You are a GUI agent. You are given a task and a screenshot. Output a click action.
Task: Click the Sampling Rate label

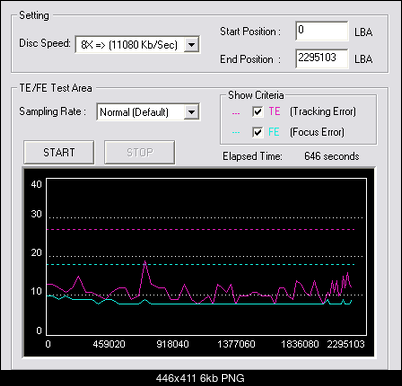click(52, 111)
